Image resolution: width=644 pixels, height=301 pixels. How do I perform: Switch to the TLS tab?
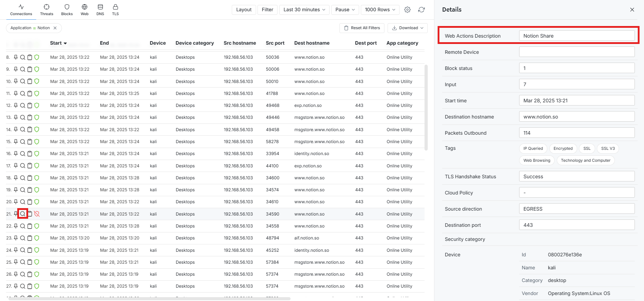[115, 10]
